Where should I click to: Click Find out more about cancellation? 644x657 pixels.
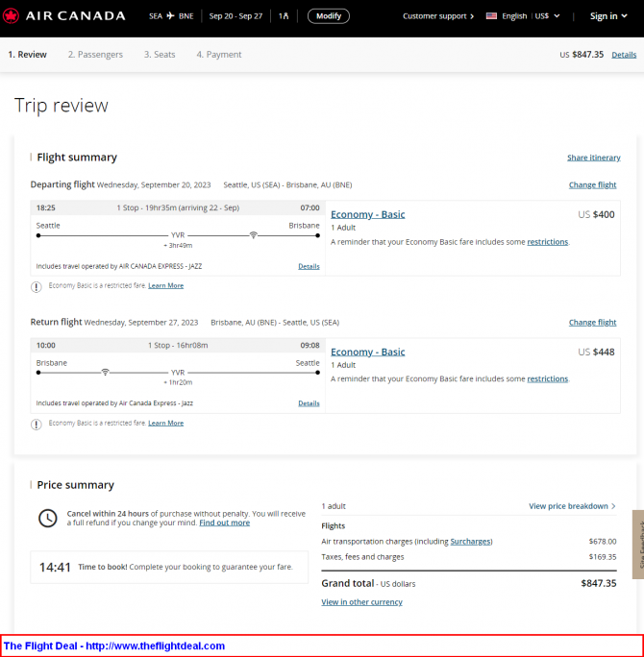(x=225, y=523)
